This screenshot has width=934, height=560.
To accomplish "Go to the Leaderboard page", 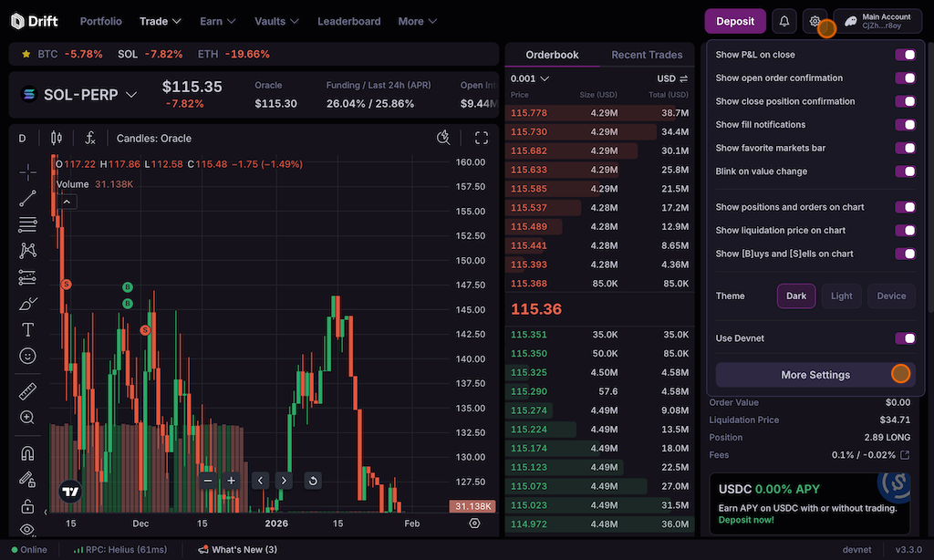I will pos(348,21).
